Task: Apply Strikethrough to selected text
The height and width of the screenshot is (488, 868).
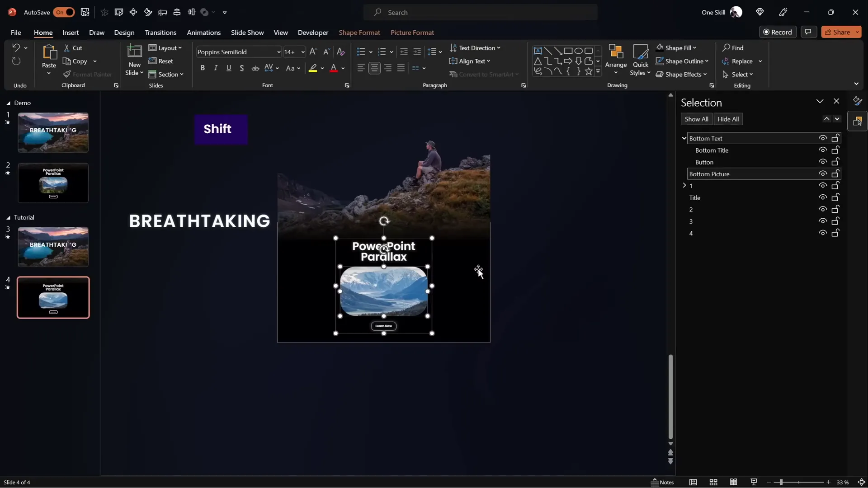Action: [x=255, y=68]
